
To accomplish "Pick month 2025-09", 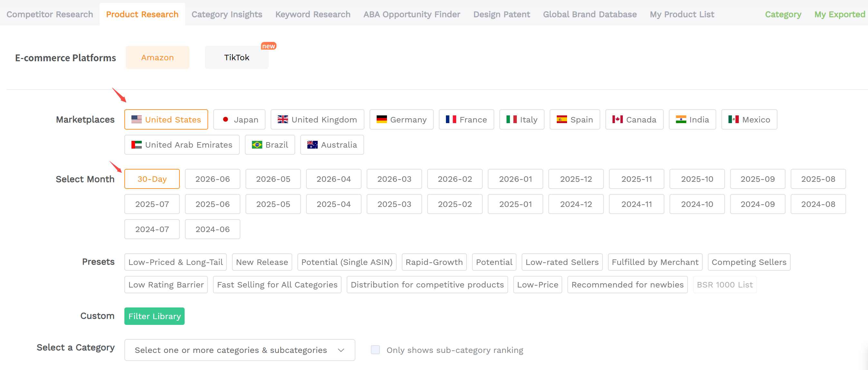I will (x=757, y=179).
